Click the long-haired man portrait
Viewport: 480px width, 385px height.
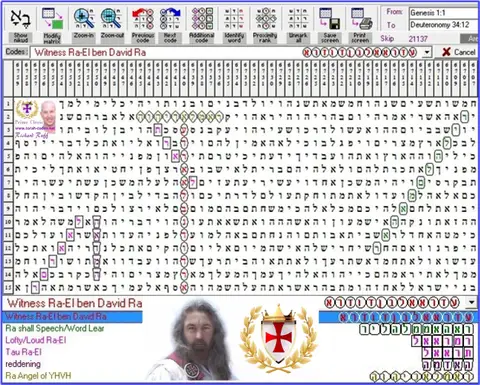195,340
